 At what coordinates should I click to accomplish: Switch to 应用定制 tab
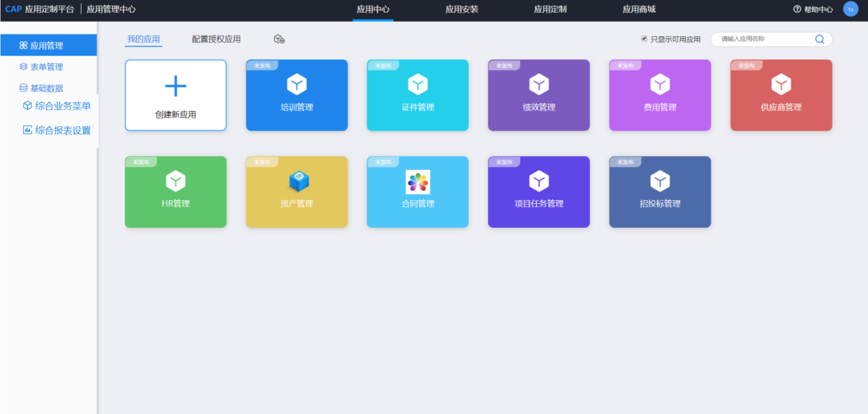[x=550, y=9]
